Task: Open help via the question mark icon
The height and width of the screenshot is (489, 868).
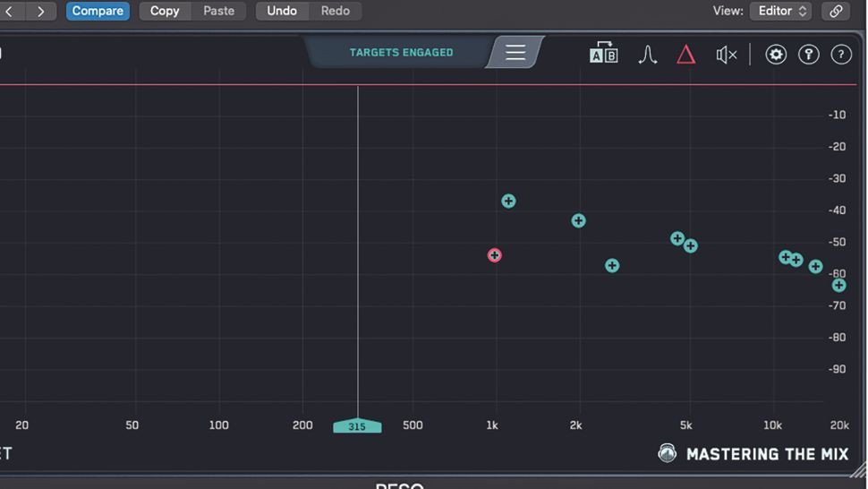Action: click(x=841, y=55)
